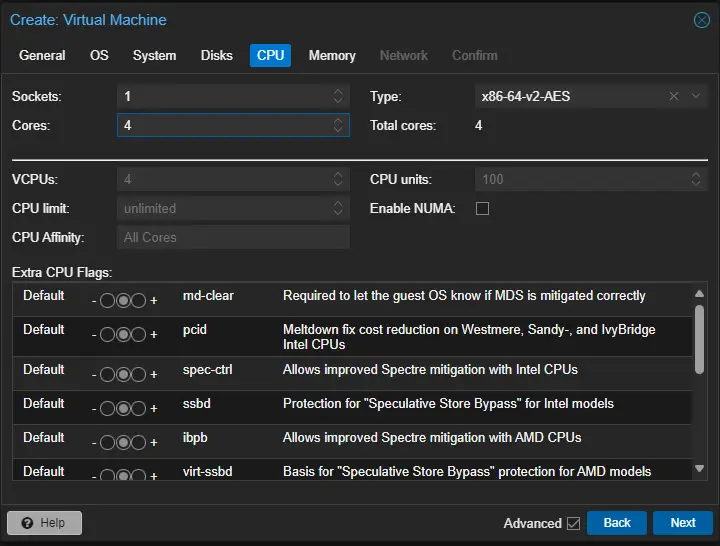Click the Cores input field
Viewport: 720px width, 546px height.
[222, 125]
